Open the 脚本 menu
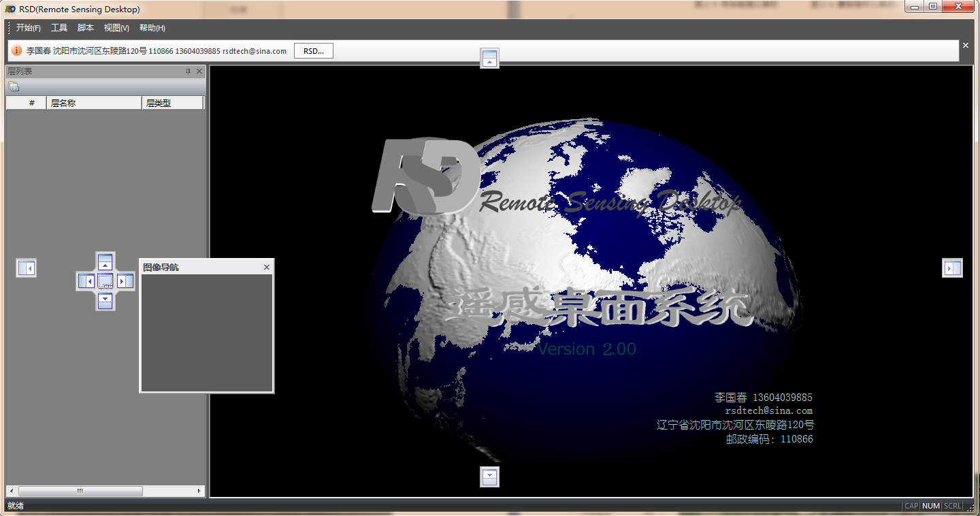The height and width of the screenshot is (516, 980). click(x=86, y=28)
